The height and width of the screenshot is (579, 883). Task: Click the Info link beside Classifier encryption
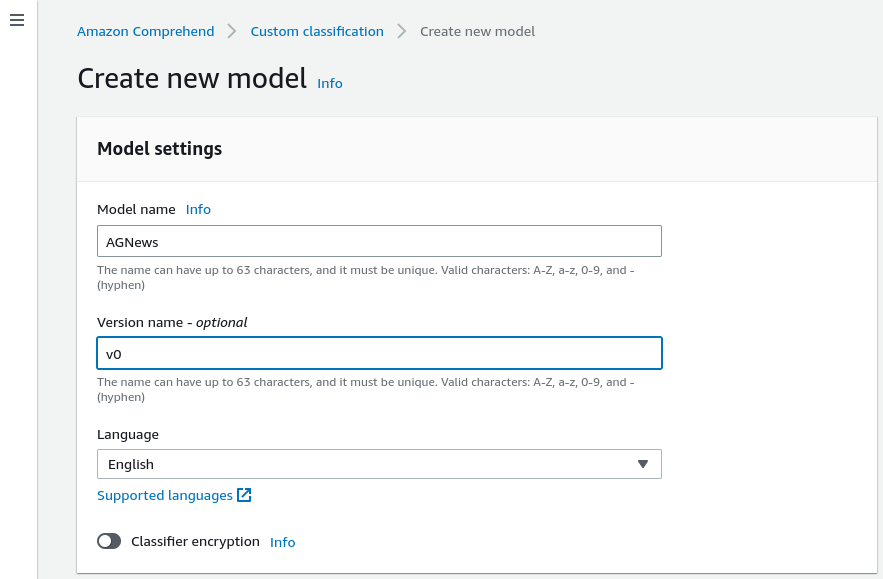282,541
